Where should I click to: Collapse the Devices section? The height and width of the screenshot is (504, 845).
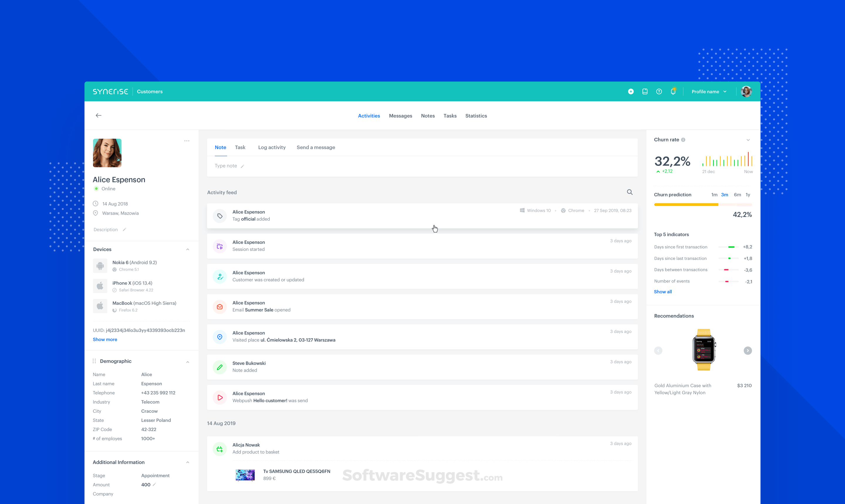[x=187, y=249]
